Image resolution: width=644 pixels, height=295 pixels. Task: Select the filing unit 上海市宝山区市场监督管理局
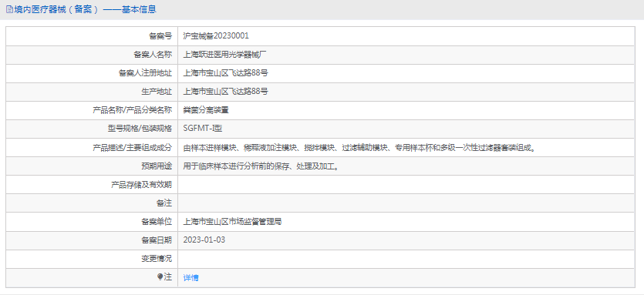pyautogui.click(x=232, y=222)
